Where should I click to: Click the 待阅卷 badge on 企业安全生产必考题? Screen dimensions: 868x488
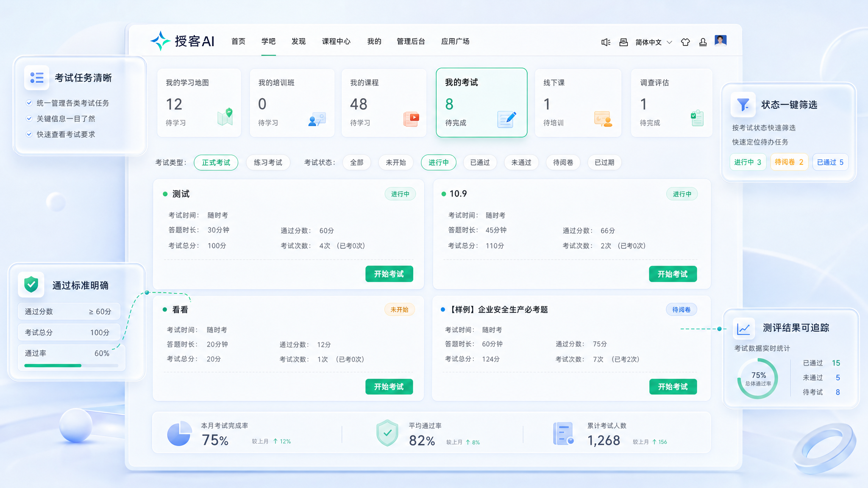pos(682,310)
